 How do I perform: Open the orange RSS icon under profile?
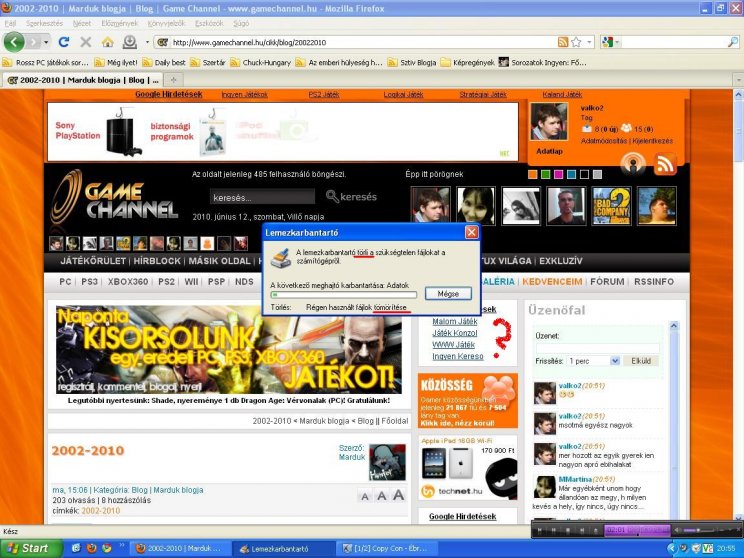pos(665,164)
